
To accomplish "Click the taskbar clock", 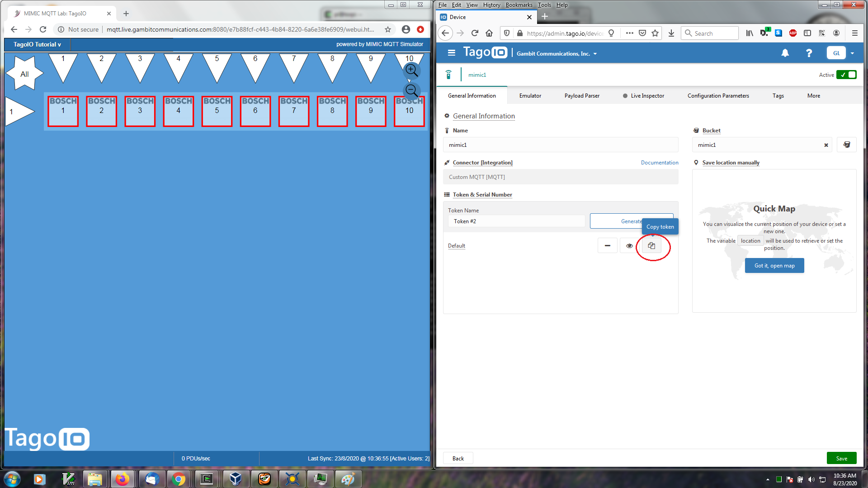I will click(x=844, y=479).
